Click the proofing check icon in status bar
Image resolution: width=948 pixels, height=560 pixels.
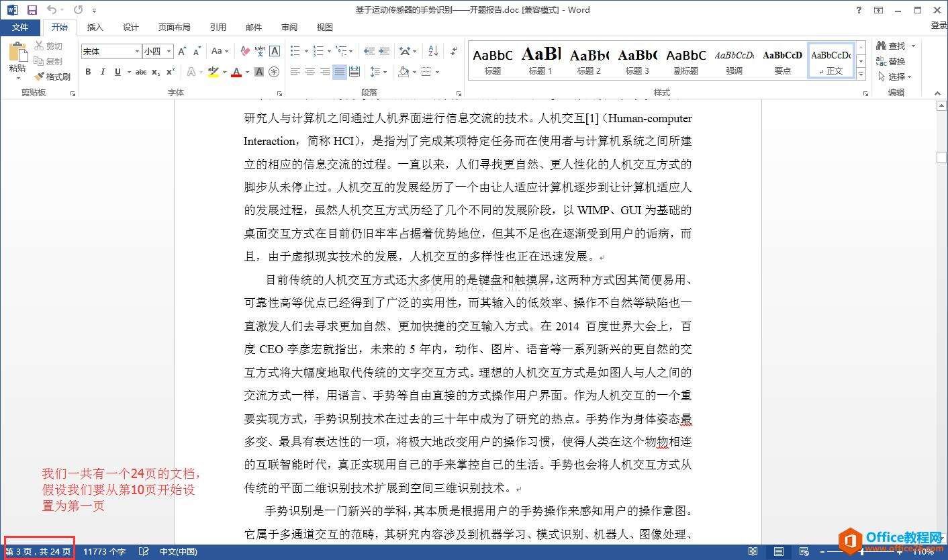pyautogui.click(x=144, y=552)
